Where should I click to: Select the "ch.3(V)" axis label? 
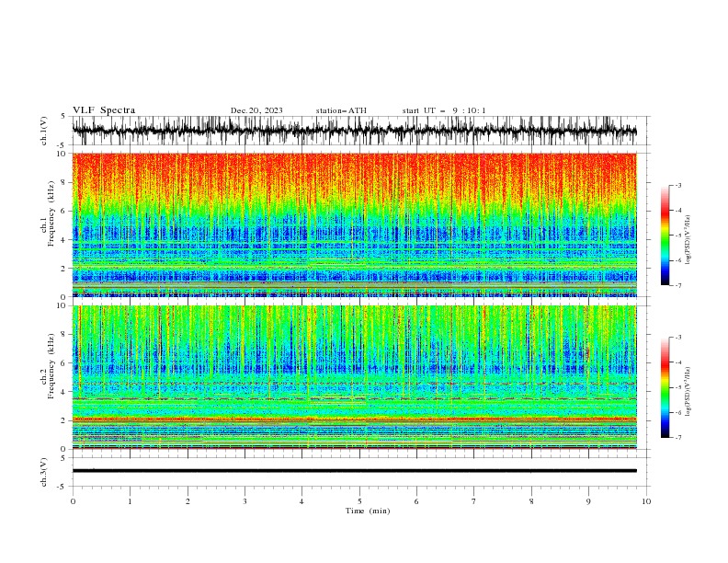(44, 472)
